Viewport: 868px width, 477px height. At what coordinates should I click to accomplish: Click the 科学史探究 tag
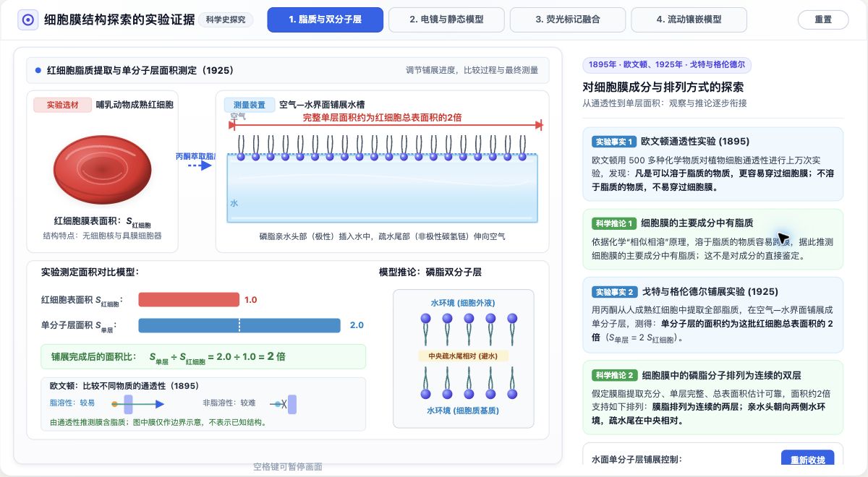[226, 20]
